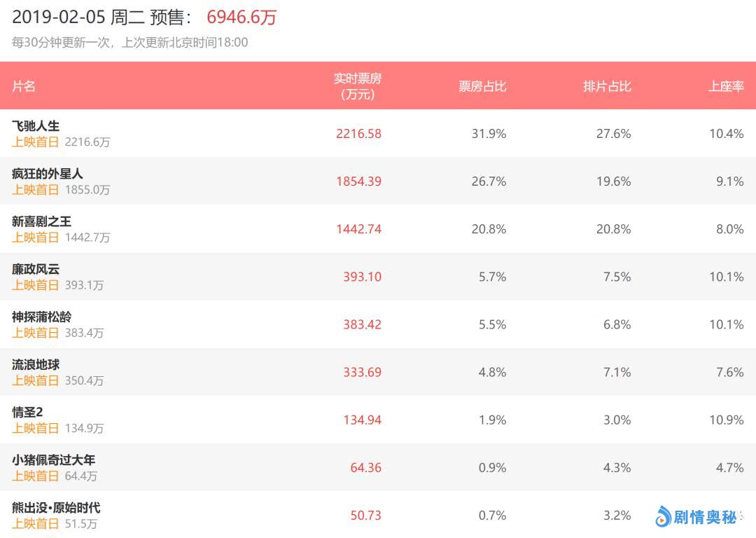Sort by 实时票房 column header
This screenshot has height=538, width=756.
point(358,86)
